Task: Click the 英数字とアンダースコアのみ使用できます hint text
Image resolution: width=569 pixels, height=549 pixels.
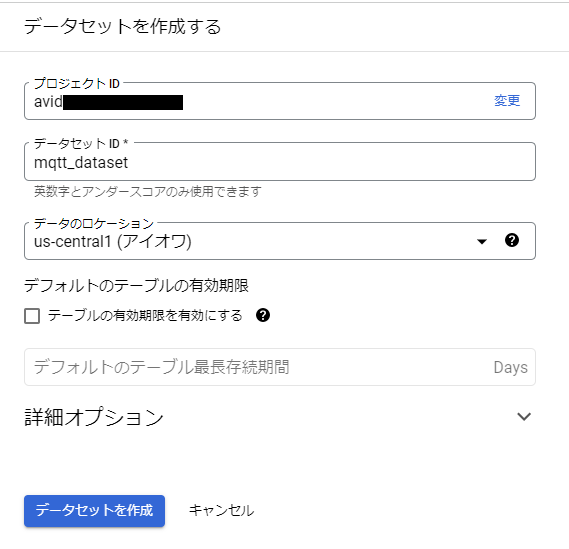Action: [x=148, y=191]
